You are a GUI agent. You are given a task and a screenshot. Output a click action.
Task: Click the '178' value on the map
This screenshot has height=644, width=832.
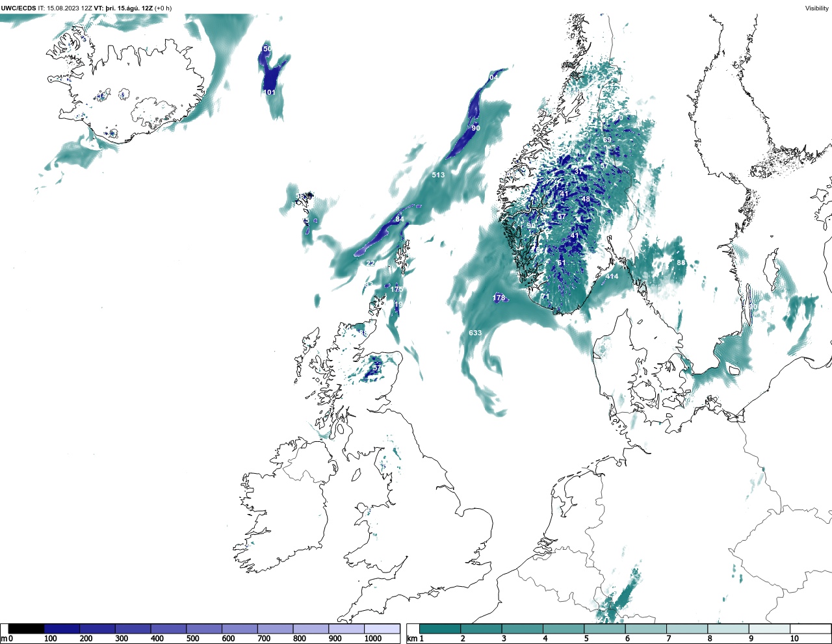click(499, 298)
